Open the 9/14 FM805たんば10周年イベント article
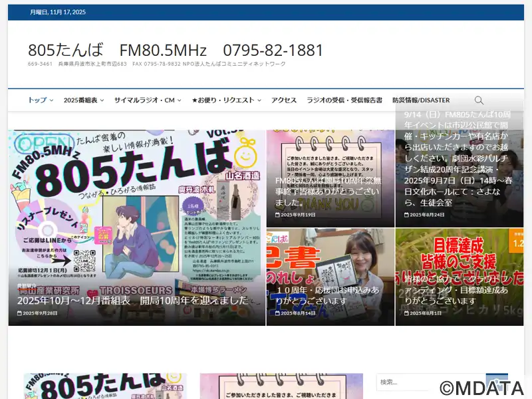The width and height of the screenshot is (532, 399). click(x=458, y=158)
